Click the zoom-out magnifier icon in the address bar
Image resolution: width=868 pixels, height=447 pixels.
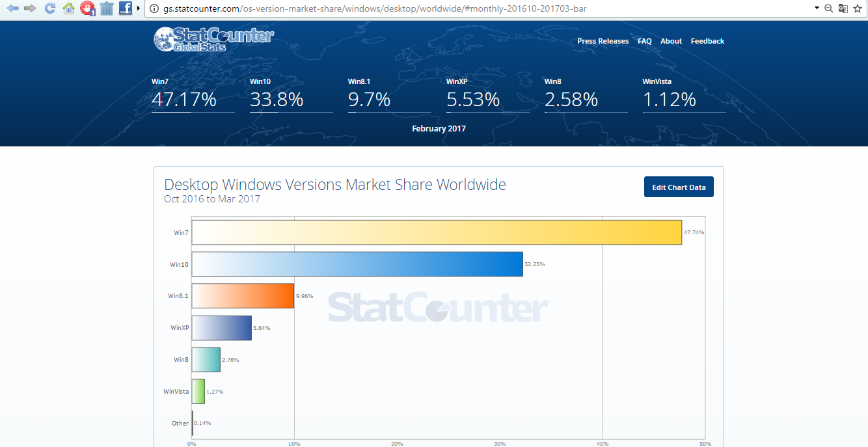coord(829,8)
